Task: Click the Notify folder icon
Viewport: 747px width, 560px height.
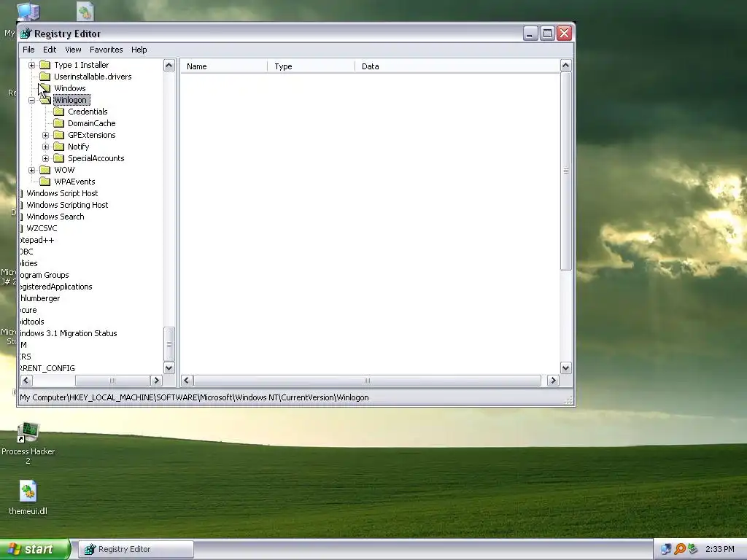Action: pyautogui.click(x=58, y=146)
